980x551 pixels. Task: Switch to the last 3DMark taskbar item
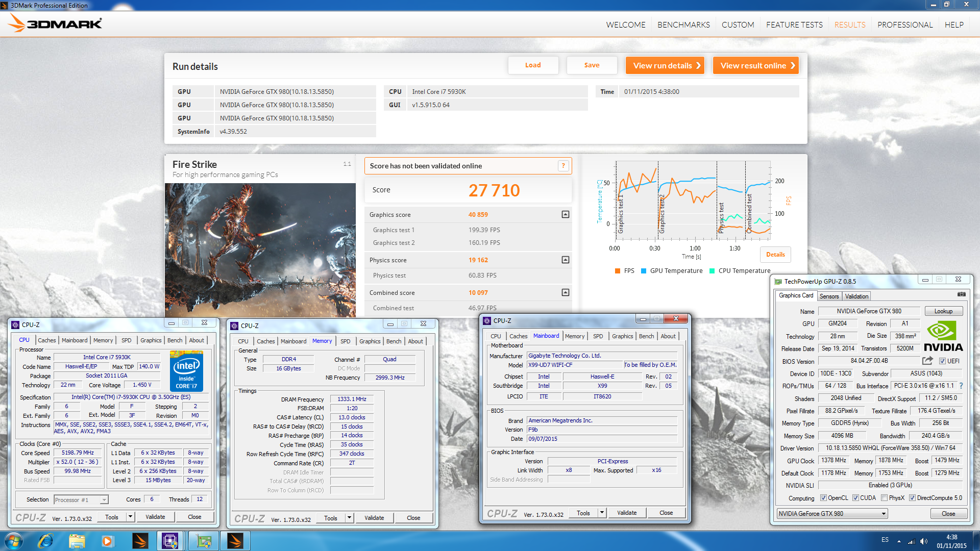235,541
